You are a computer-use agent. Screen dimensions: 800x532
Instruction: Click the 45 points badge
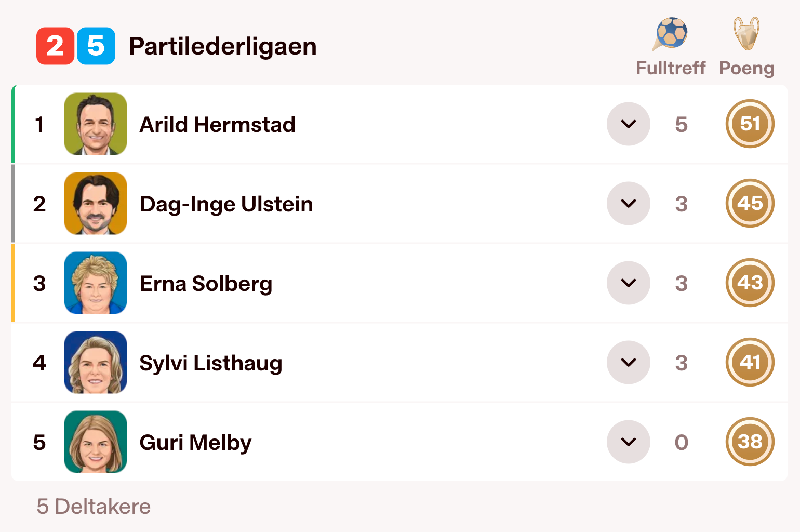[x=750, y=203]
